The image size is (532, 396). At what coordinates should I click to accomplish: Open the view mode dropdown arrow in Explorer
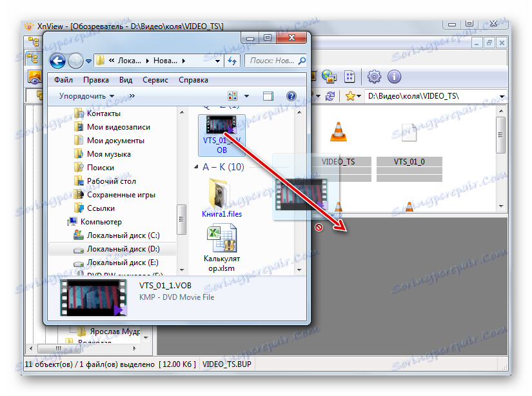[x=247, y=96]
